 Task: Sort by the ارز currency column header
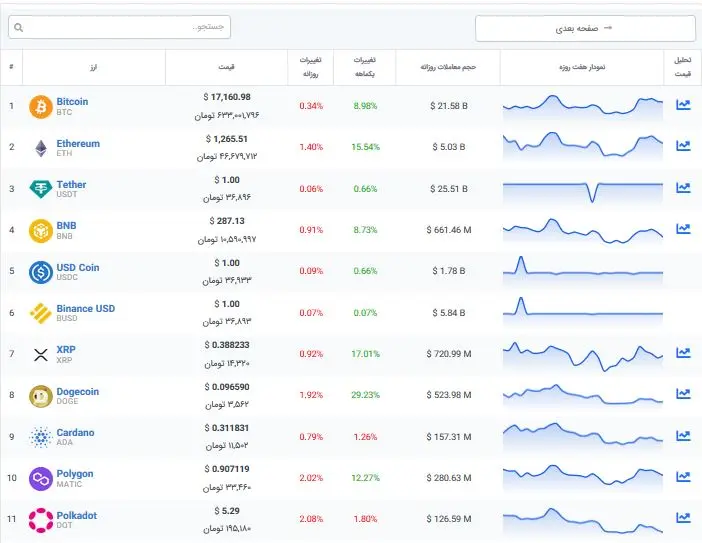pos(94,67)
